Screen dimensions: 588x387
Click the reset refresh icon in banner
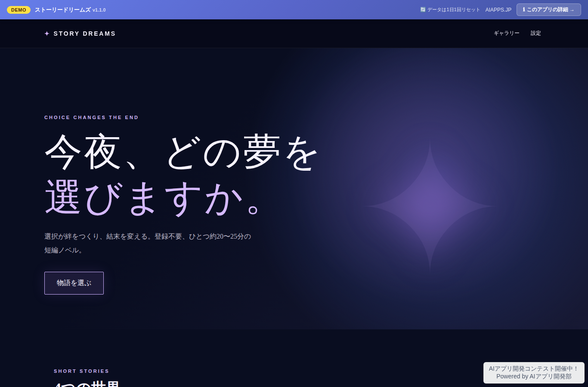click(423, 9)
